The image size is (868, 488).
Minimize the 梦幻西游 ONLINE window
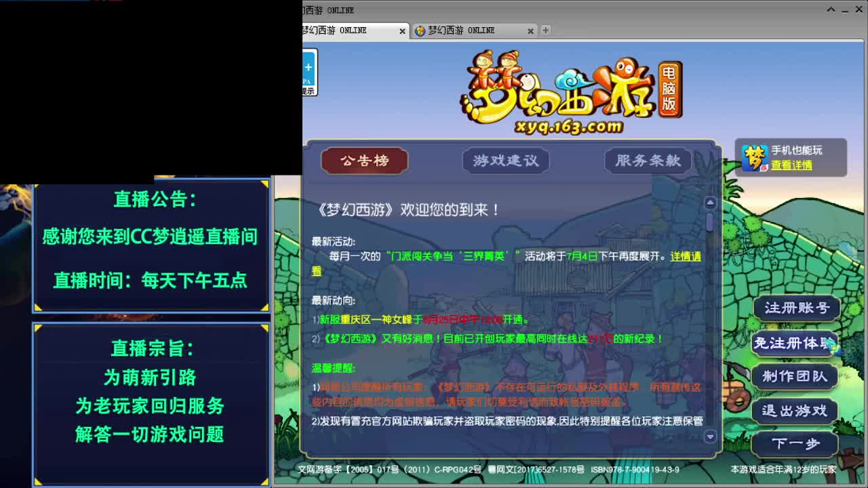coord(844,10)
